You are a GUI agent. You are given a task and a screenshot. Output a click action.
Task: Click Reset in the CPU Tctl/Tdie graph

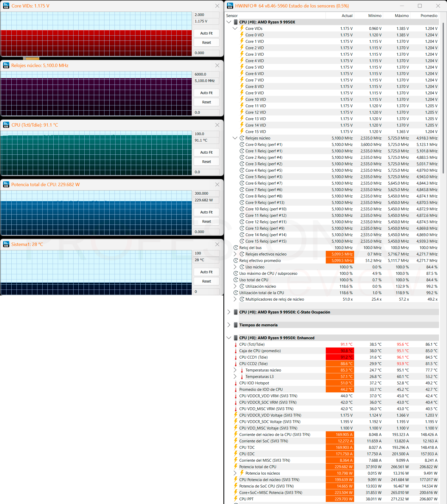point(207,162)
